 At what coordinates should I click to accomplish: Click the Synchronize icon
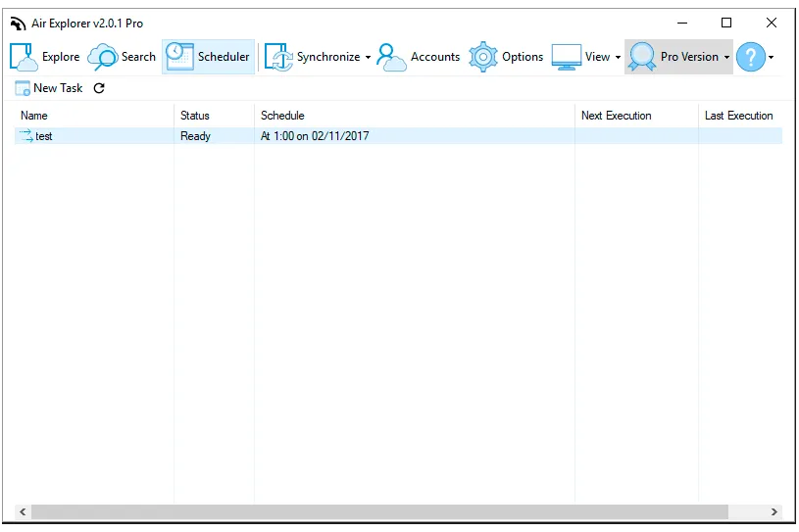tap(278, 57)
